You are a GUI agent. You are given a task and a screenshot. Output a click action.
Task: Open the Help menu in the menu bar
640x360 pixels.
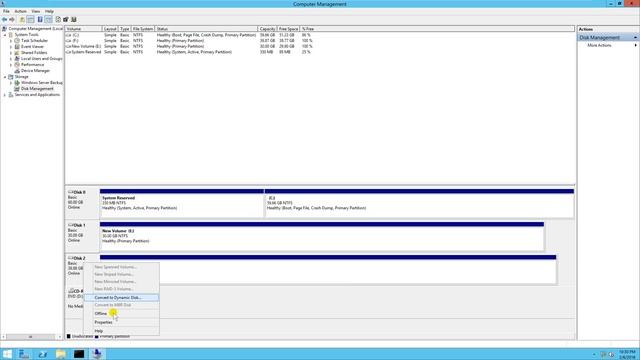tap(49, 11)
